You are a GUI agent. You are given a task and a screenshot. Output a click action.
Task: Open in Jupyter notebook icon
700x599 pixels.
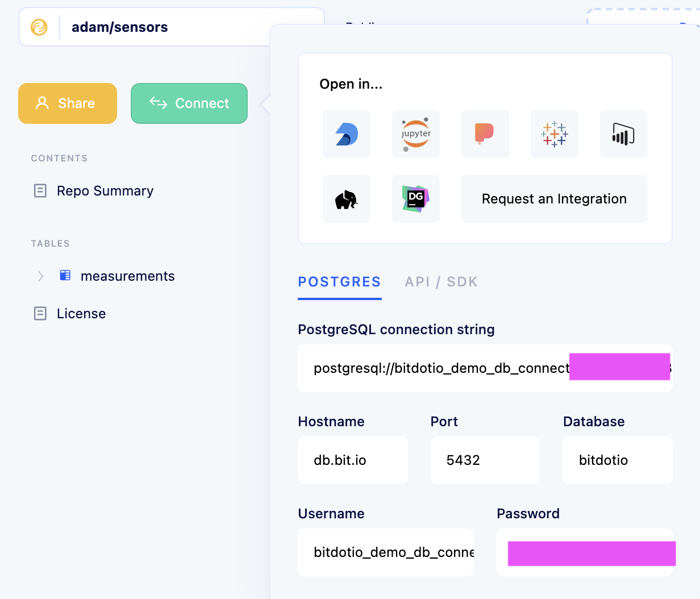click(416, 134)
